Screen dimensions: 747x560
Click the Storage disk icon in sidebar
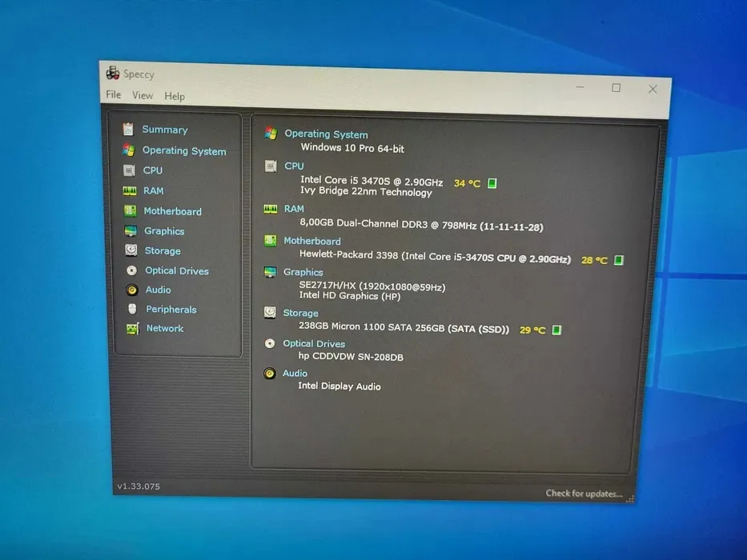[x=131, y=250]
